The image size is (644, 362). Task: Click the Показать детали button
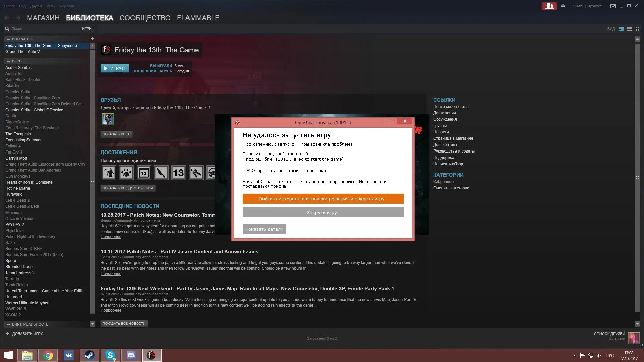(x=264, y=229)
